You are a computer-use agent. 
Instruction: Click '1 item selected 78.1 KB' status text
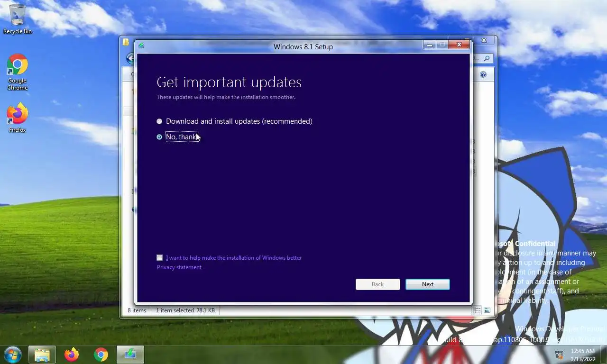click(x=185, y=310)
